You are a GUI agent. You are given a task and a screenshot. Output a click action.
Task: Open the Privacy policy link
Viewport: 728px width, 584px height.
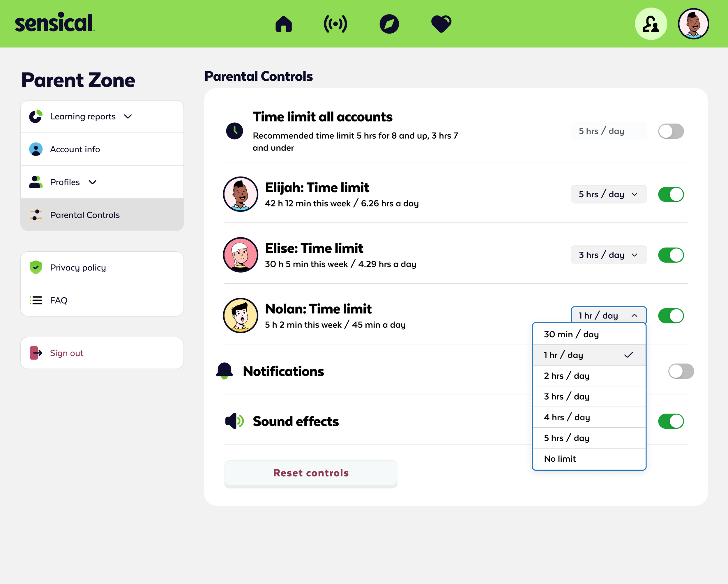(78, 267)
